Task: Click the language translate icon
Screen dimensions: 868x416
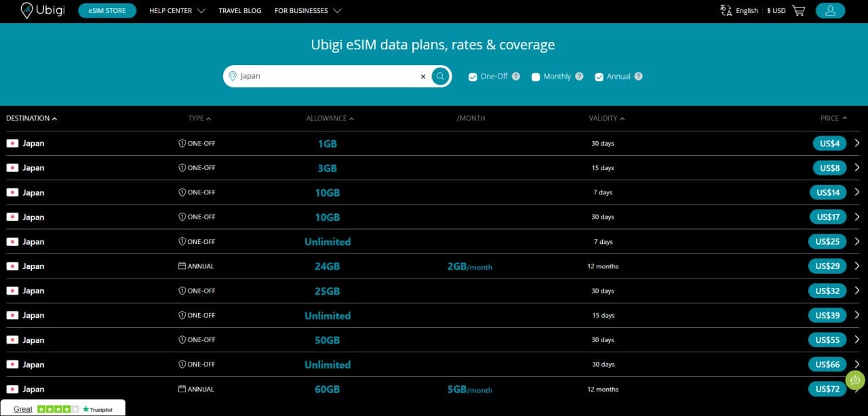Action: [726, 11]
